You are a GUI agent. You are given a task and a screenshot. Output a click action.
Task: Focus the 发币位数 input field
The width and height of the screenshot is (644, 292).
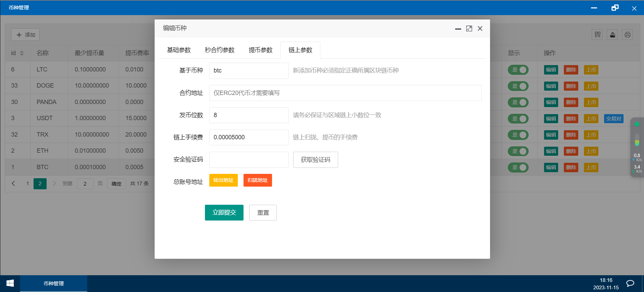(x=249, y=115)
